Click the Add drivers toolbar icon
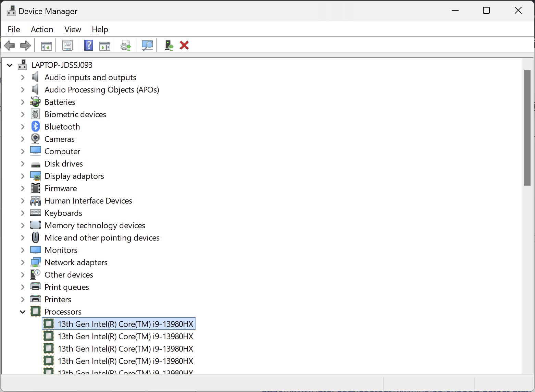Viewport: 535px width, 392px height. (x=169, y=45)
